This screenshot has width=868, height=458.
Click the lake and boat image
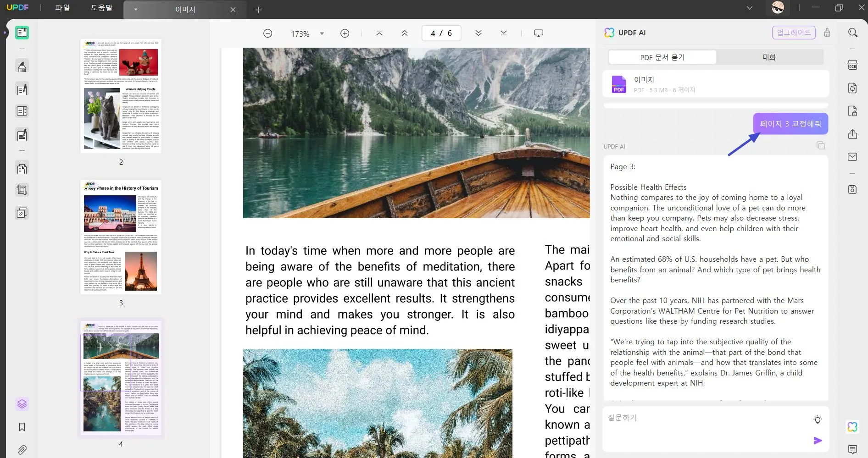416,133
